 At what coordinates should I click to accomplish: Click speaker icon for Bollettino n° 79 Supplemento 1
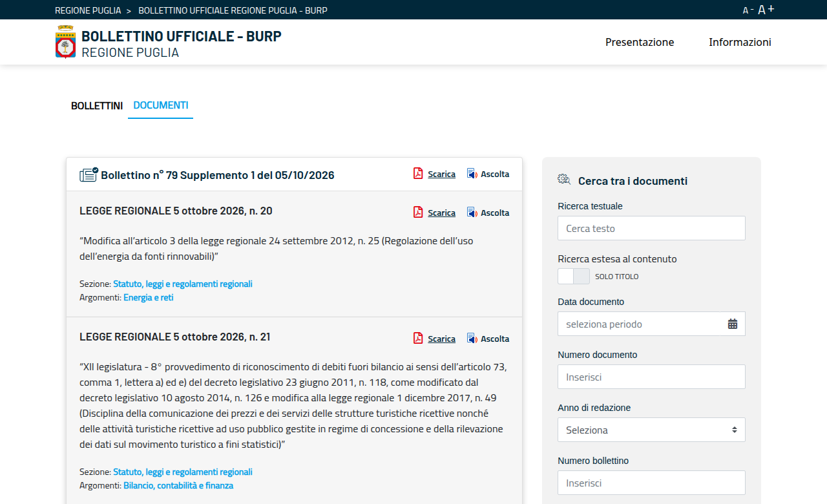click(472, 174)
